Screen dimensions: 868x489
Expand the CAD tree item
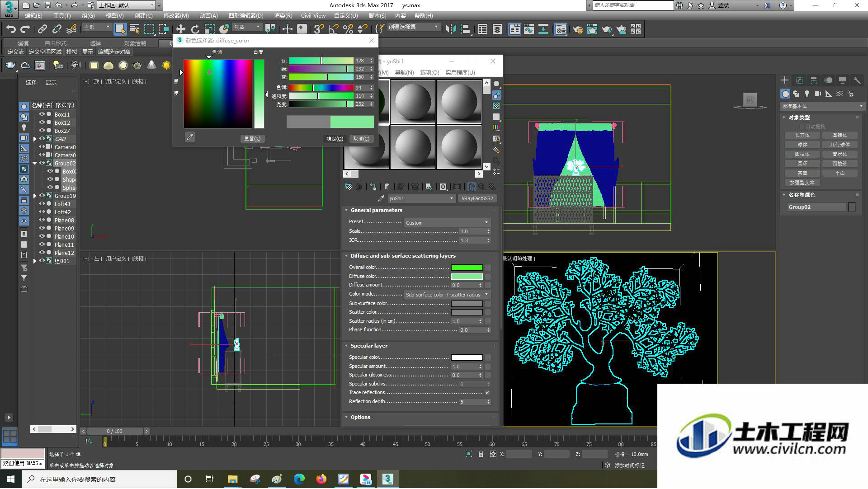pos(35,139)
